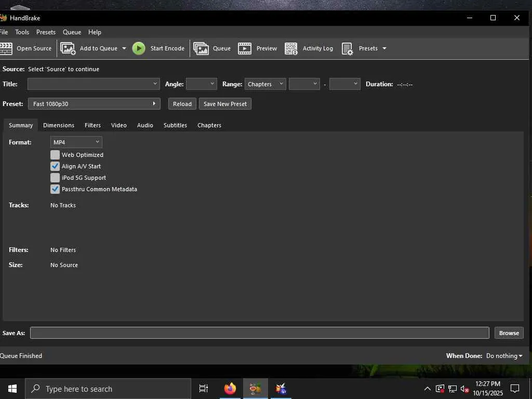Click the Open Source label
Viewport: 532px width, 399px height.
click(x=34, y=48)
